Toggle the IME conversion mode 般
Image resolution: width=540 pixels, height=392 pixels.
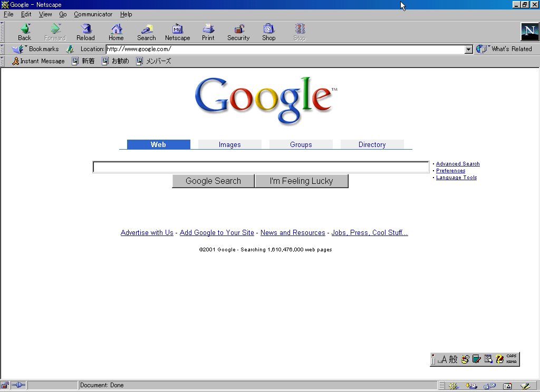coord(453,359)
